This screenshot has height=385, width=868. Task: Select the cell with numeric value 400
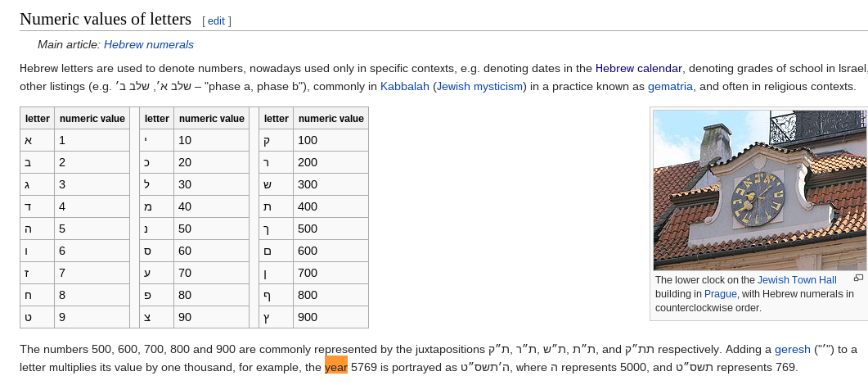point(331,206)
